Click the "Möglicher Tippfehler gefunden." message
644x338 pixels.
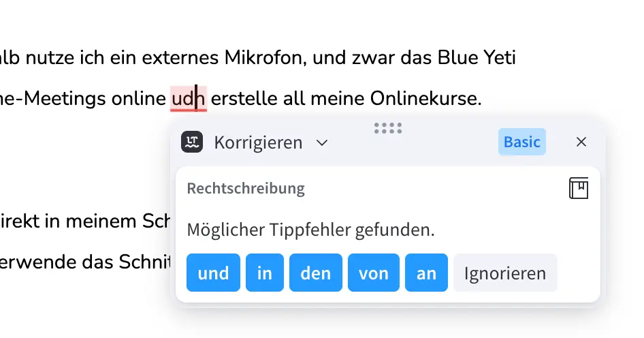(310, 230)
